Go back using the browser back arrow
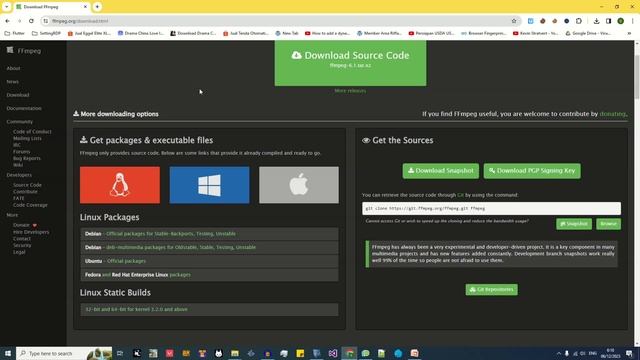The height and width of the screenshot is (360, 640). click(7, 21)
